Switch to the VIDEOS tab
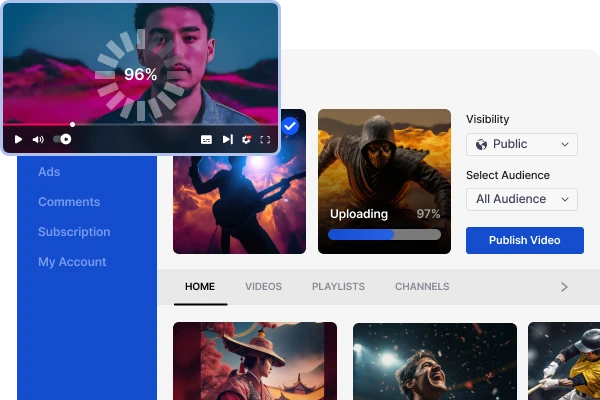600x400 pixels. (263, 287)
